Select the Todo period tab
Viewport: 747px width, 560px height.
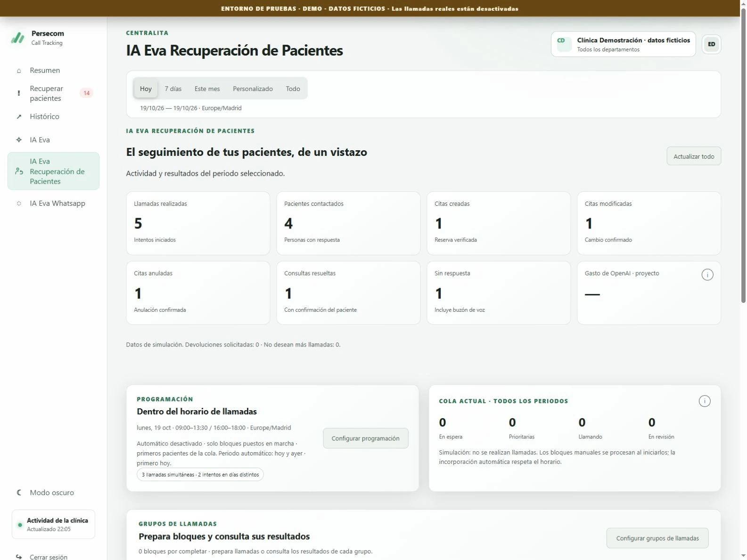[293, 89]
